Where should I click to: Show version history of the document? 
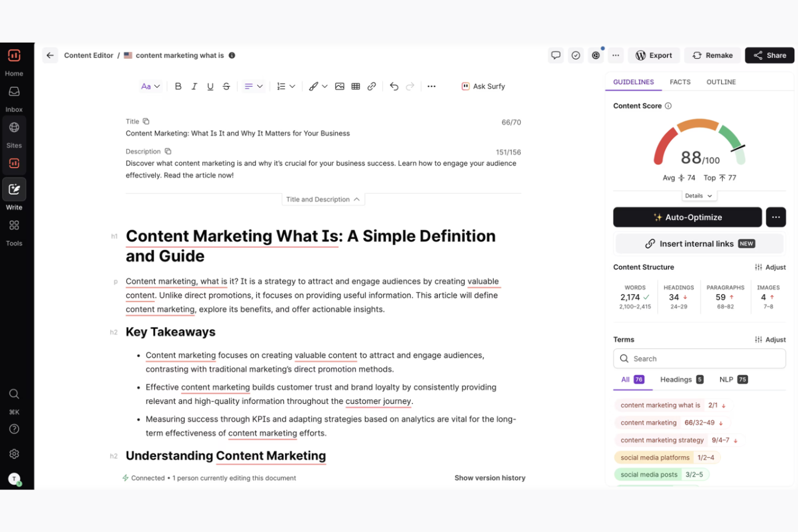click(x=490, y=478)
